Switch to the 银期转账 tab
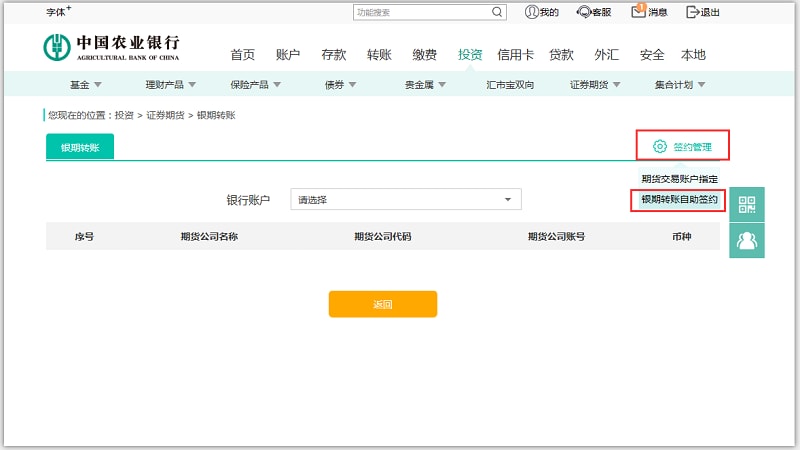The width and height of the screenshot is (800, 450). (x=80, y=147)
